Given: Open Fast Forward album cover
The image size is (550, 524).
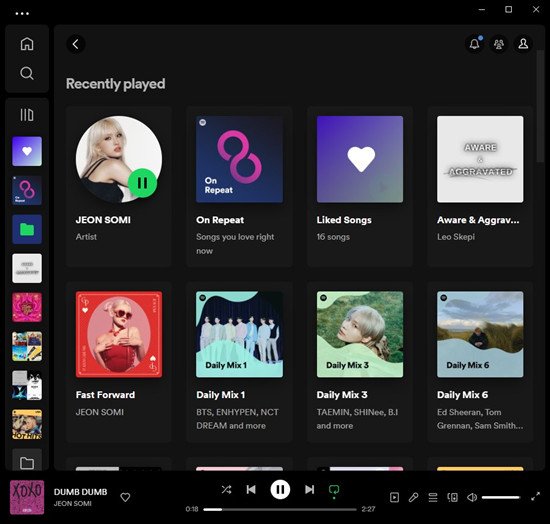Looking at the screenshot, I should point(119,334).
